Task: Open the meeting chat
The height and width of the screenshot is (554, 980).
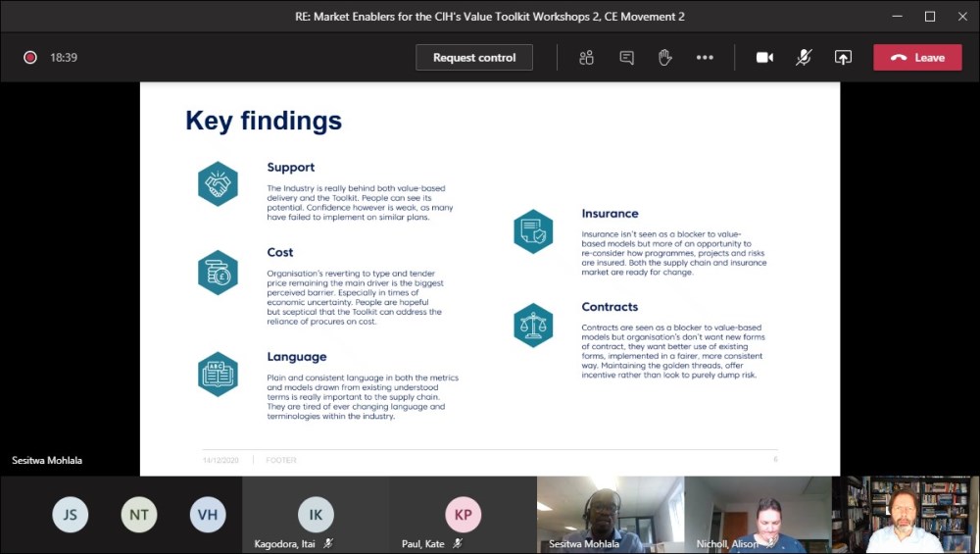Action: click(626, 58)
